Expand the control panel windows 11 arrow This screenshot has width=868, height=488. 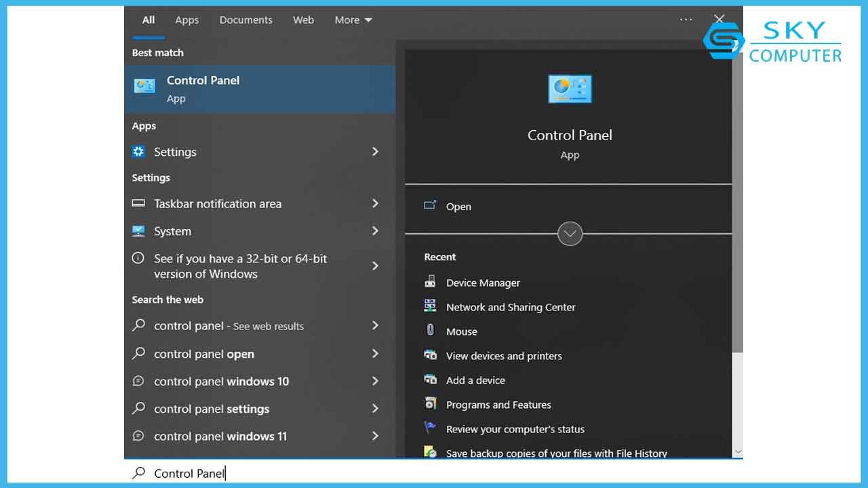[375, 436]
